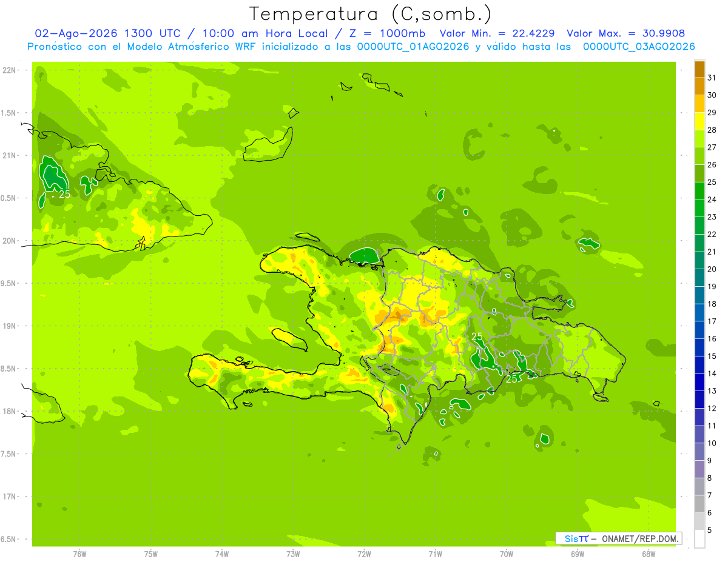Pick the legend color between 27 and 28

(699, 138)
